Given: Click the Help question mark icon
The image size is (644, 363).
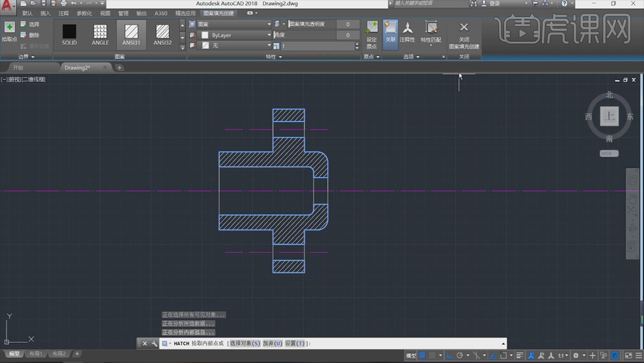Looking at the screenshot, I should (565, 3).
